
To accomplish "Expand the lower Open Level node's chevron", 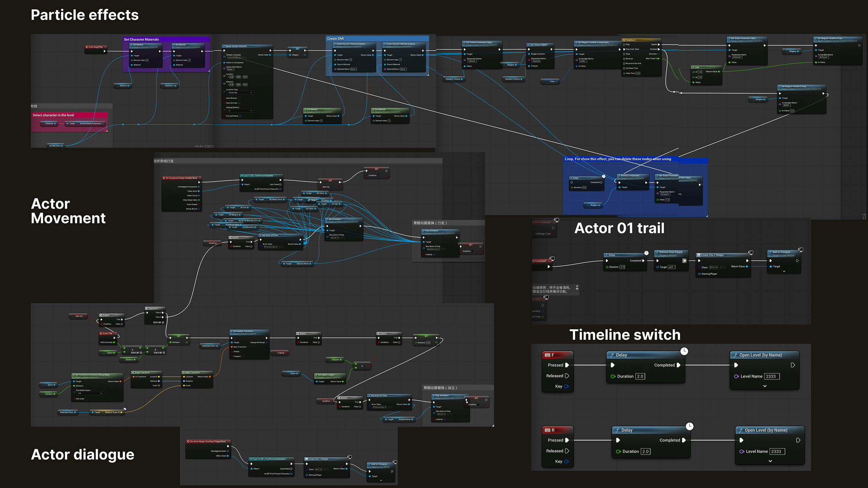I will coord(770,461).
